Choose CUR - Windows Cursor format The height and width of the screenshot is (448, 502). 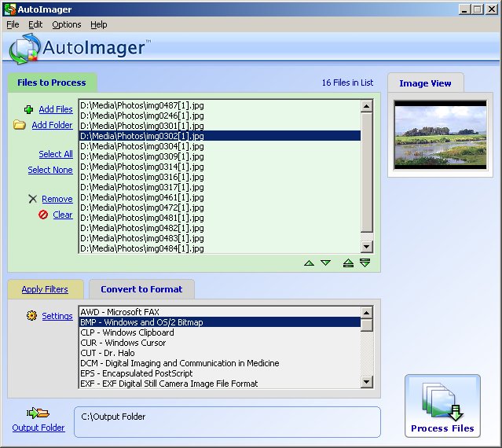(220, 343)
